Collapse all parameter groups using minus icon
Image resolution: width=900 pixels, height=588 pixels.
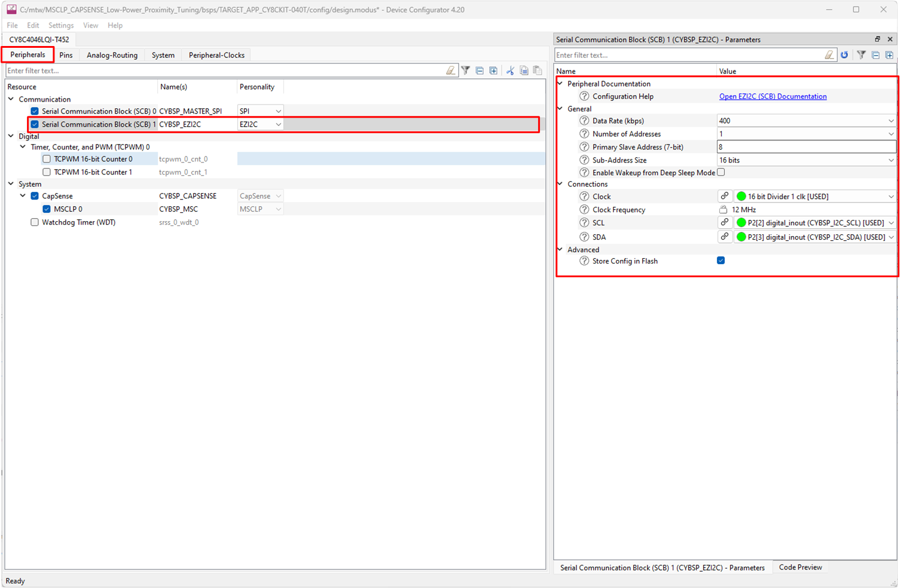click(x=875, y=55)
